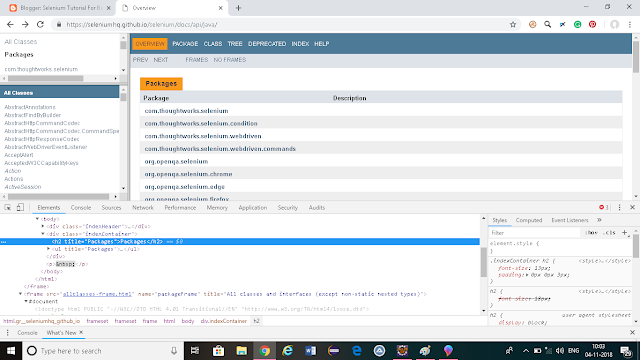Open Chrome from Windows taskbar

[x=264, y=351]
